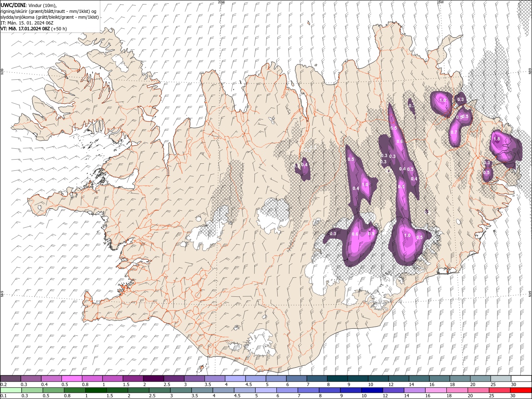Pick the dark teal 8 snow scale swatch

click(x=337, y=379)
